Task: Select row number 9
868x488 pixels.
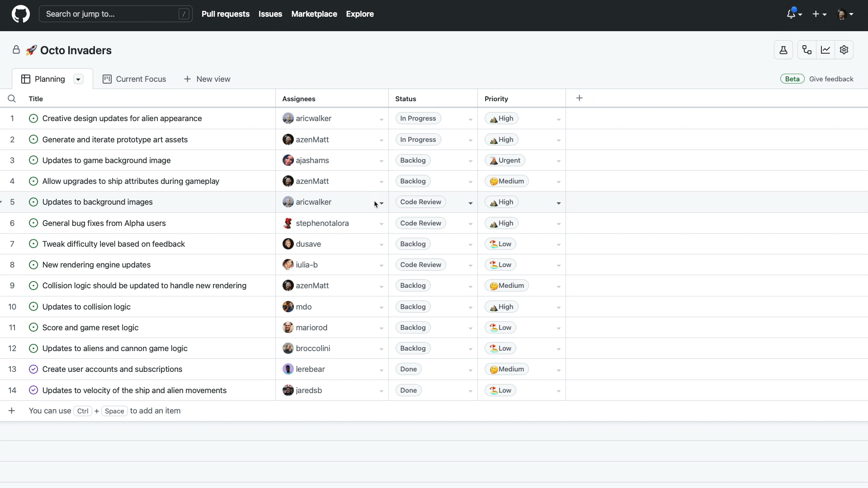Action: click(x=12, y=286)
